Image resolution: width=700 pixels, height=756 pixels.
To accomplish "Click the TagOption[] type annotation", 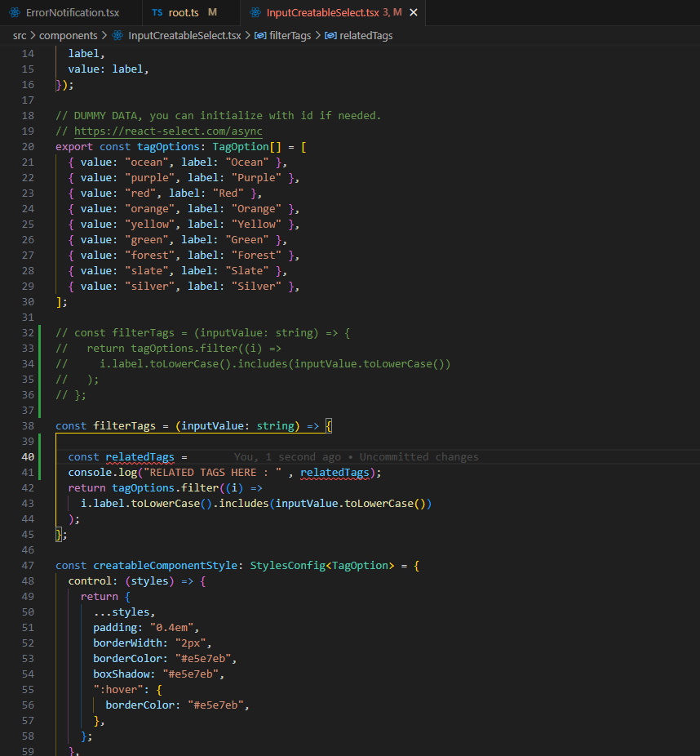I will tap(246, 147).
